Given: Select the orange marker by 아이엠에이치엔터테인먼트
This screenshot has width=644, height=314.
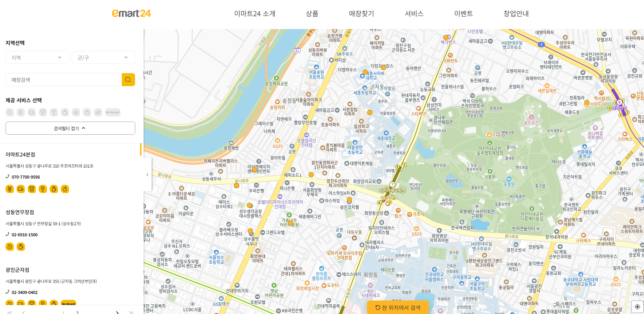Looking at the screenshot, I should point(254,169).
